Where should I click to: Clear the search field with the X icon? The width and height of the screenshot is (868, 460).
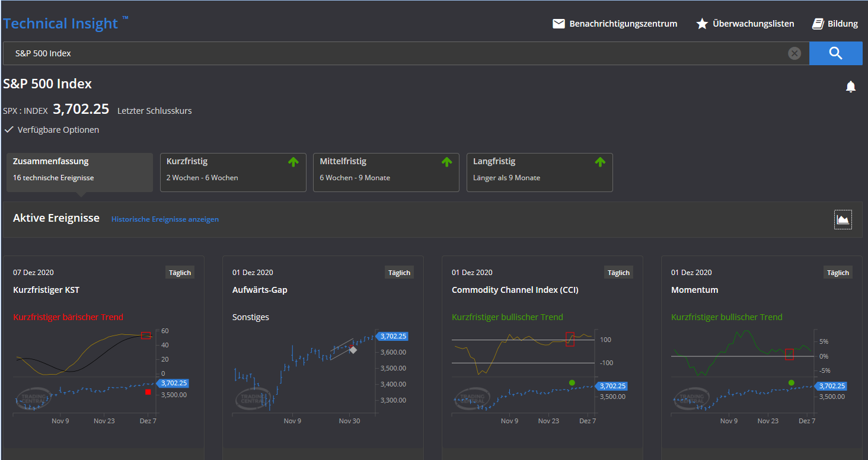(794, 53)
